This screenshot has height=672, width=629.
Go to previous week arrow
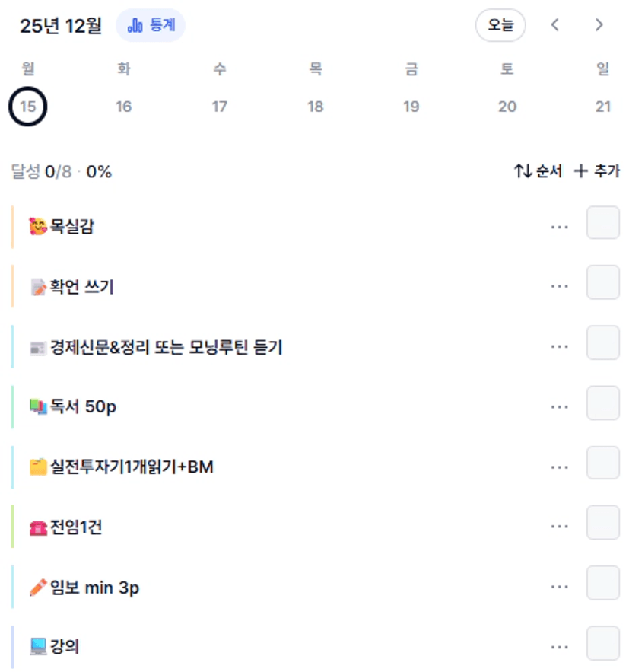pyautogui.click(x=555, y=25)
